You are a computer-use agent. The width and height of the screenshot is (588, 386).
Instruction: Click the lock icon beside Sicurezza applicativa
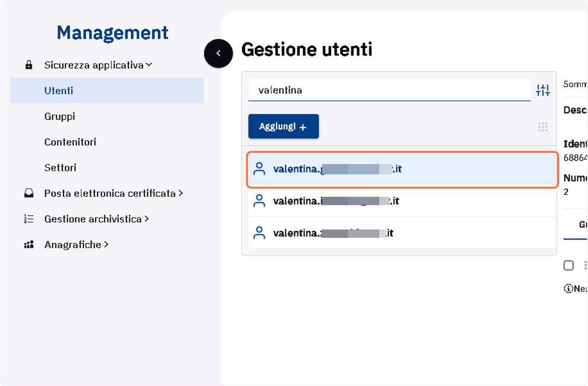29,65
